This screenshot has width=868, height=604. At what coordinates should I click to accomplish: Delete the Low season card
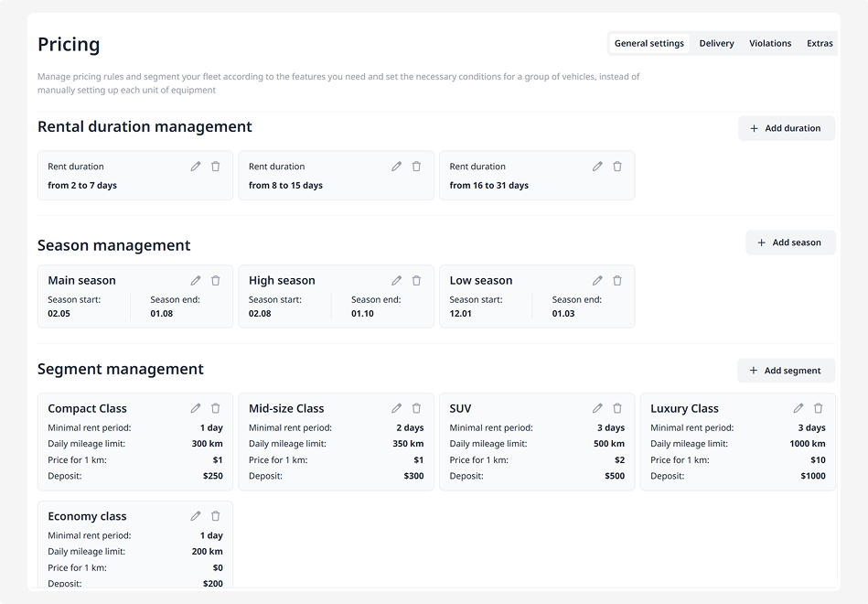[x=617, y=281]
